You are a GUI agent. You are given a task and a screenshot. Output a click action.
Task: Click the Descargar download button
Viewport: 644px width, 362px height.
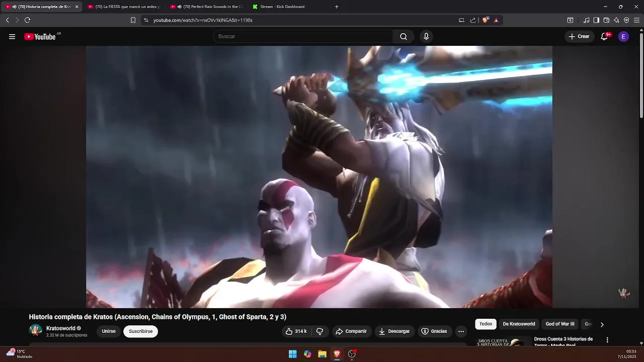[x=394, y=331]
